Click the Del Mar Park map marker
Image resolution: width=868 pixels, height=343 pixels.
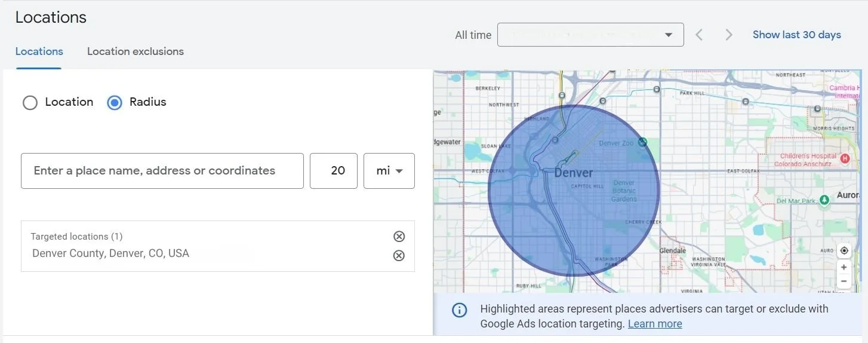[x=824, y=200]
